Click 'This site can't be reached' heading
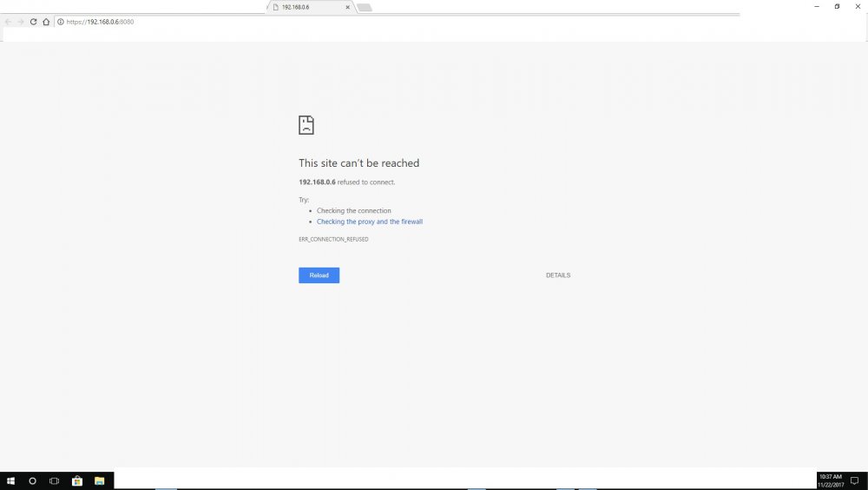 (x=358, y=163)
